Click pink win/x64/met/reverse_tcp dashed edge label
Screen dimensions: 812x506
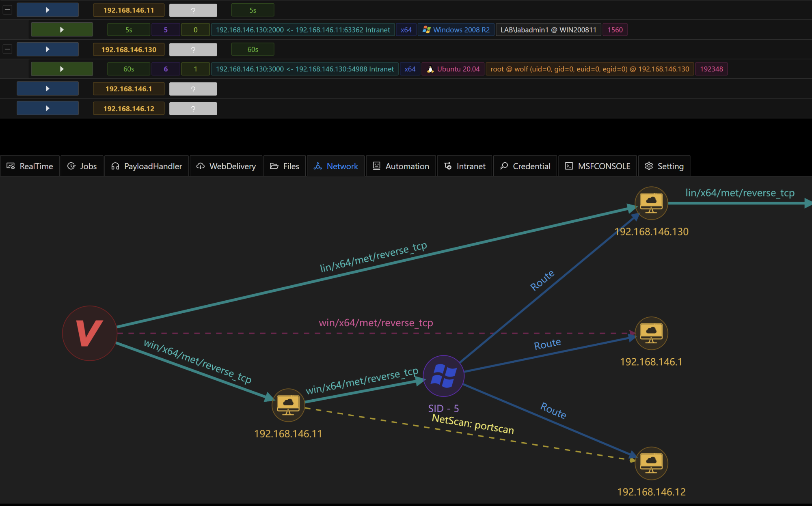(x=376, y=323)
